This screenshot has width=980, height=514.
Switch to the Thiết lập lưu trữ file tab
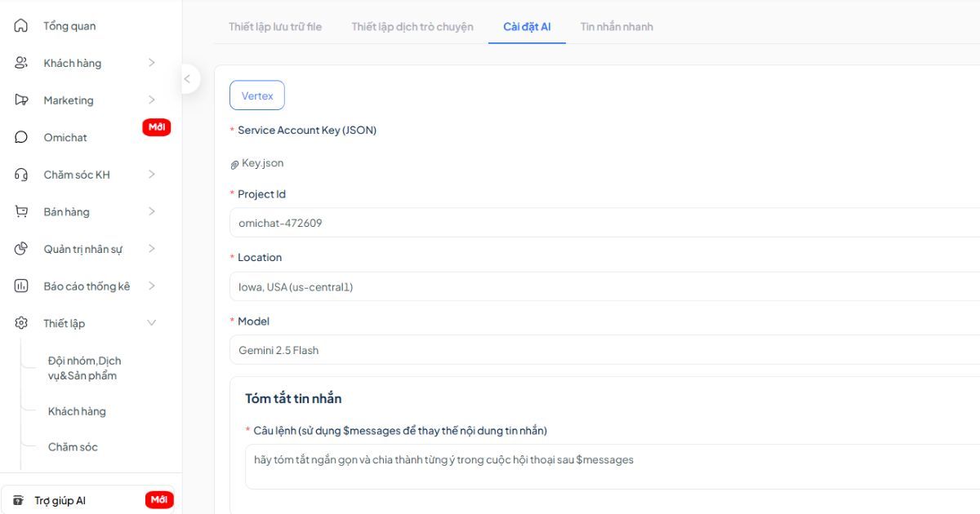pos(275,27)
